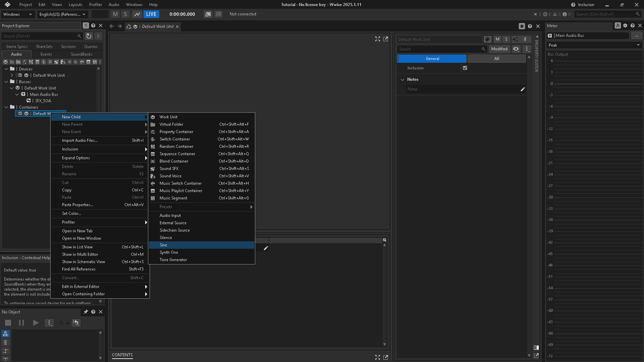Select the General property tab
The image size is (644, 362).
point(432,59)
